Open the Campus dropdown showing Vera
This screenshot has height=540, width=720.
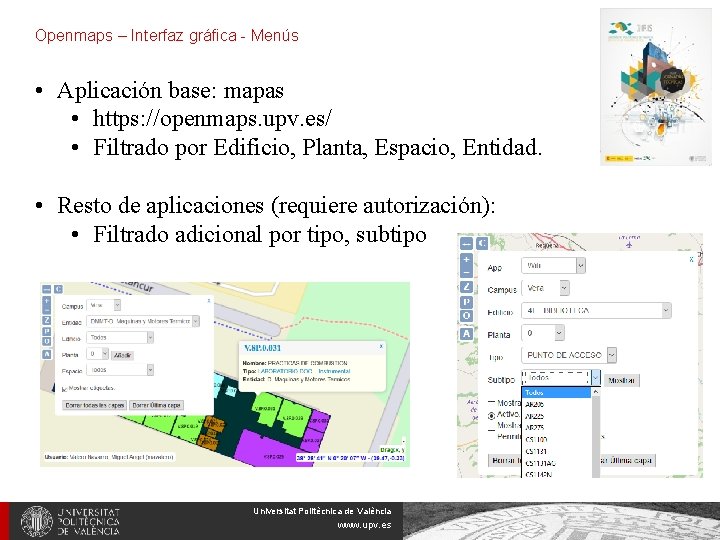[x=546, y=288]
